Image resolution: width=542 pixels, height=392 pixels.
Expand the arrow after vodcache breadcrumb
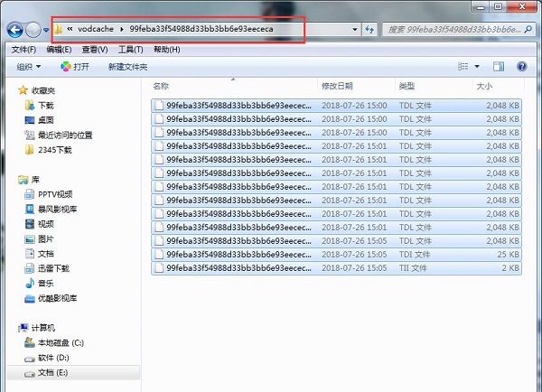[122, 30]
